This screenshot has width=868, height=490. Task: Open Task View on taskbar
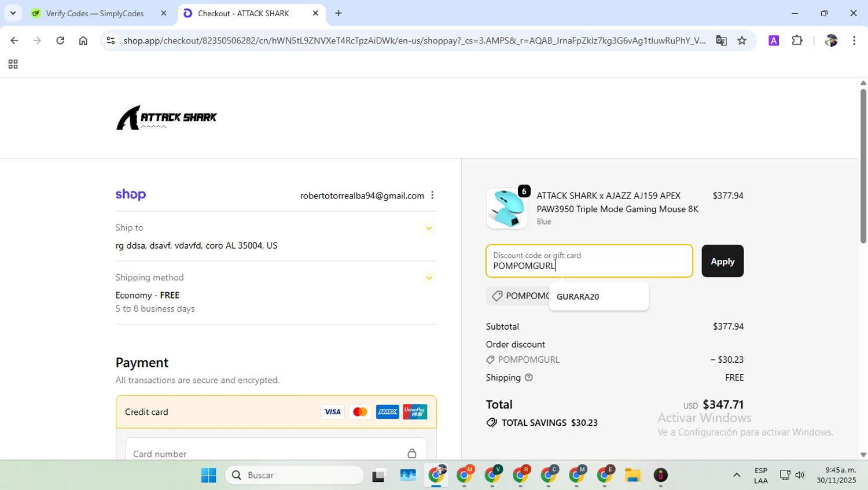point(379,476)
